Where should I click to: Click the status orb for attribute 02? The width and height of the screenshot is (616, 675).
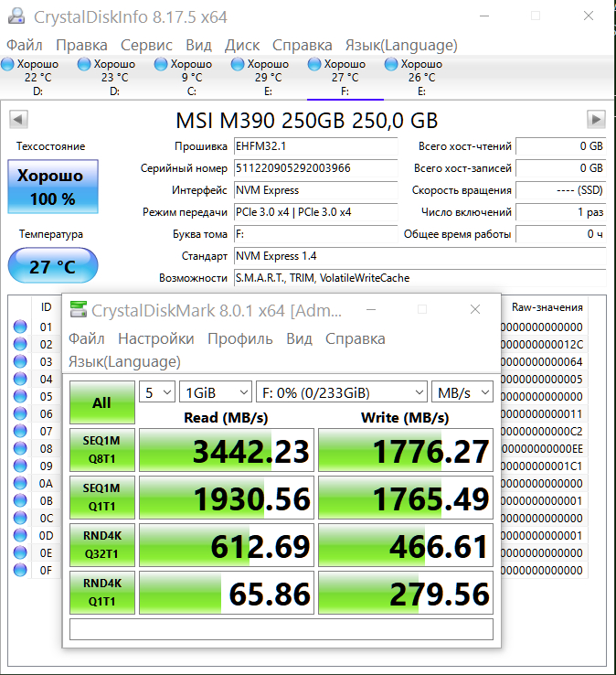(20, 344)
